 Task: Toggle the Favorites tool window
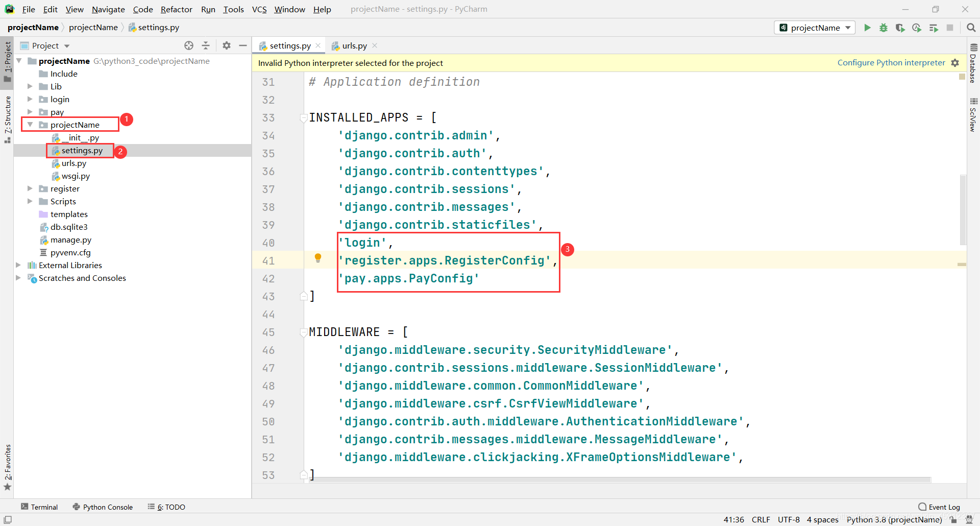[x=7, y=467]
